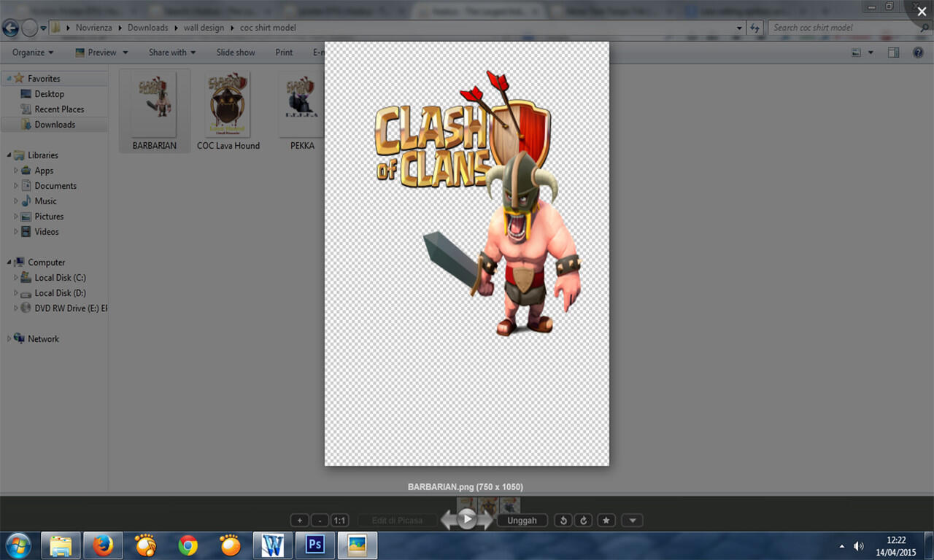Show hidden system tray icons

tap(842, 545)
